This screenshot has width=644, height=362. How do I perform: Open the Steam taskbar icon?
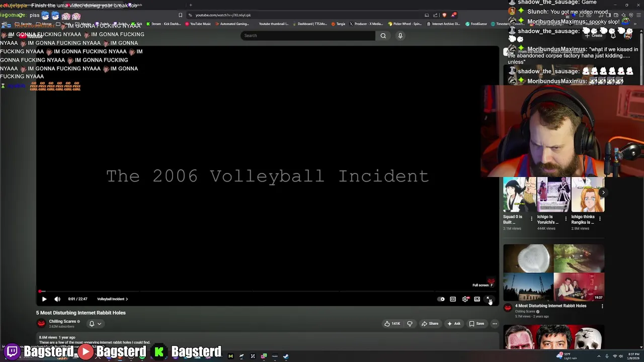click(x=286, y=356)
